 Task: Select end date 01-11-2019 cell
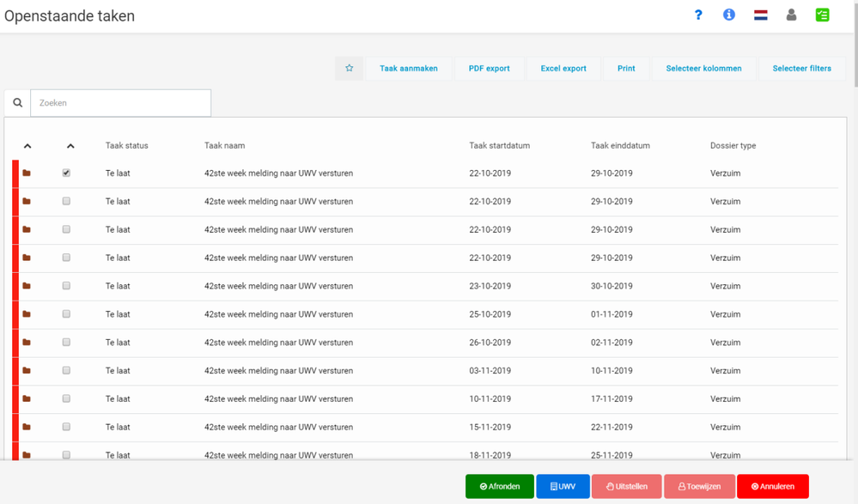pos(612,314)
